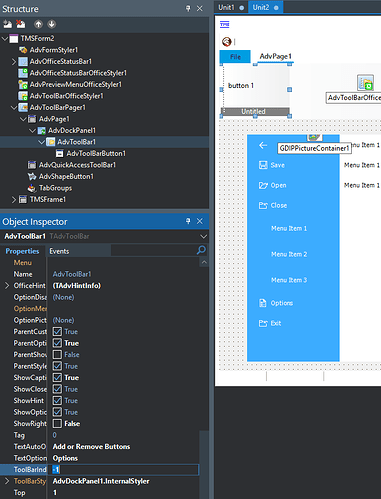381x499 pixels.
Task: Click the Object Inspector search field
Action: click(x=153, y=250)
